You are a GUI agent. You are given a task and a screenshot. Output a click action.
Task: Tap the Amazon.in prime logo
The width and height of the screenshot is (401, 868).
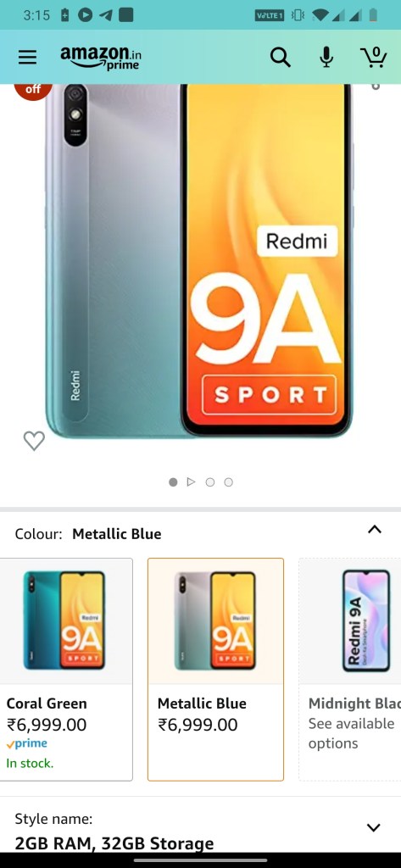click(101, 57)
